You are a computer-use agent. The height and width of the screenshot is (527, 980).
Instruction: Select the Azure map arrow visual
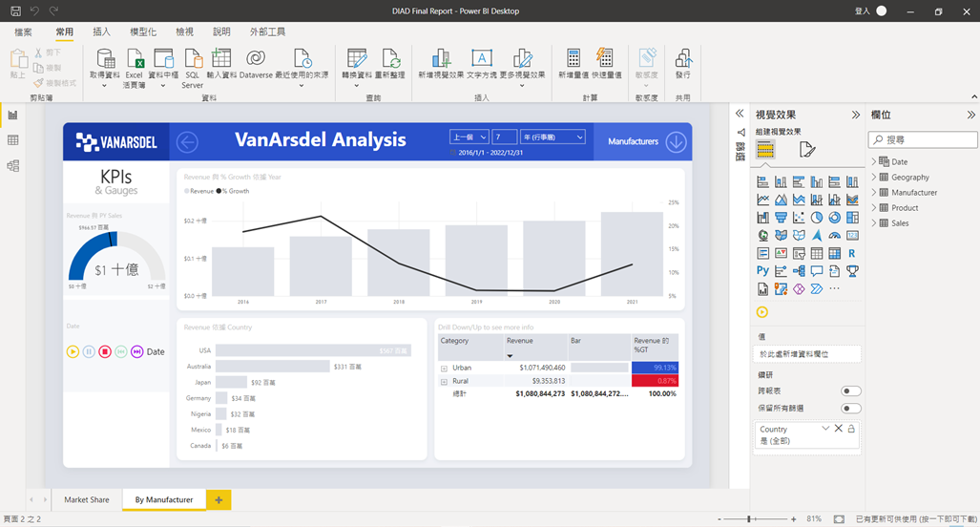pos(816,236)
